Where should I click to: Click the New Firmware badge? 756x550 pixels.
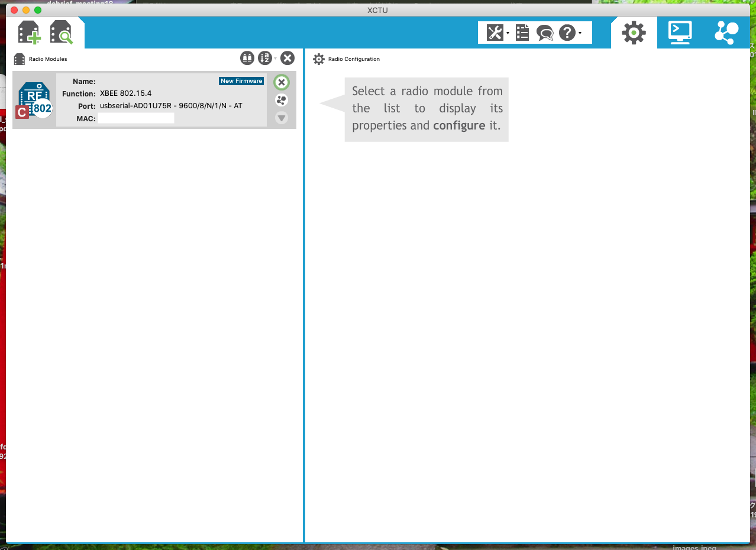241,81
